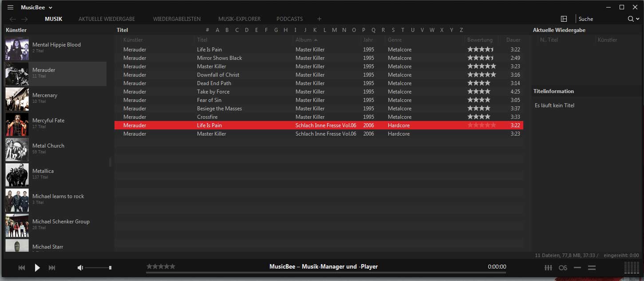Select the Mercyful Fate artist entry

[x=55, y=125]
